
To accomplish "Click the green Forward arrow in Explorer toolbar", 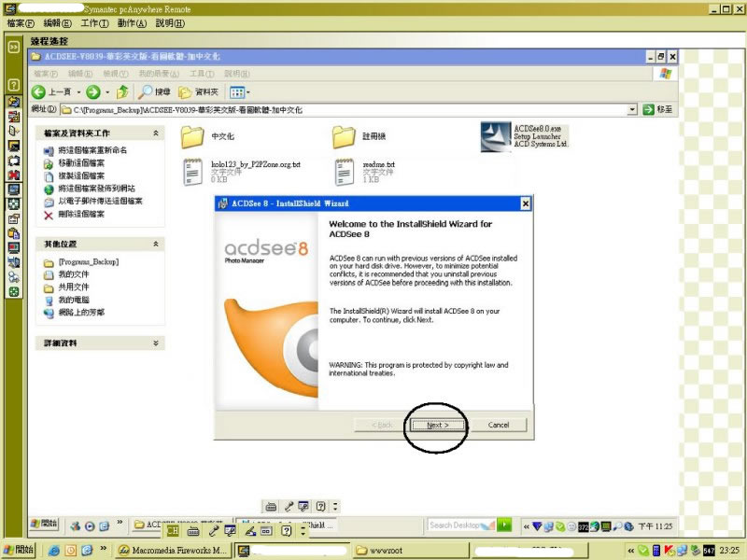I will pyautogui.click(x=92, y=91).
